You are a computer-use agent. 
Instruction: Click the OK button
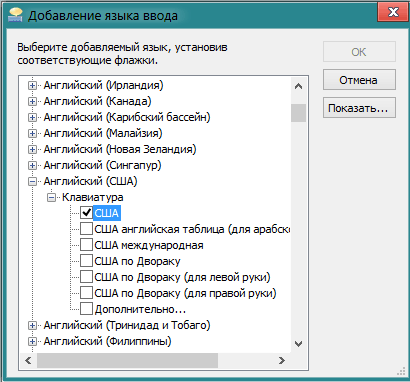(x=359, y=52)
